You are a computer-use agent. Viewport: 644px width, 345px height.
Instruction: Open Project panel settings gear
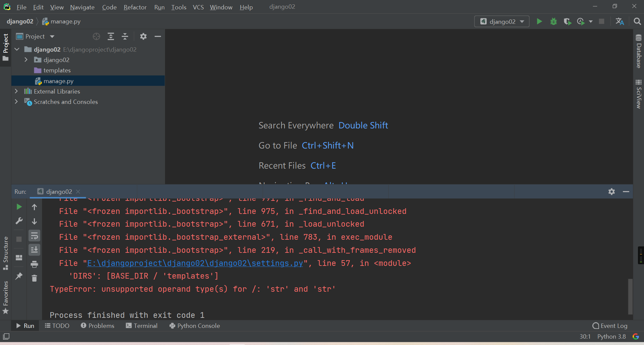point(143,37)
